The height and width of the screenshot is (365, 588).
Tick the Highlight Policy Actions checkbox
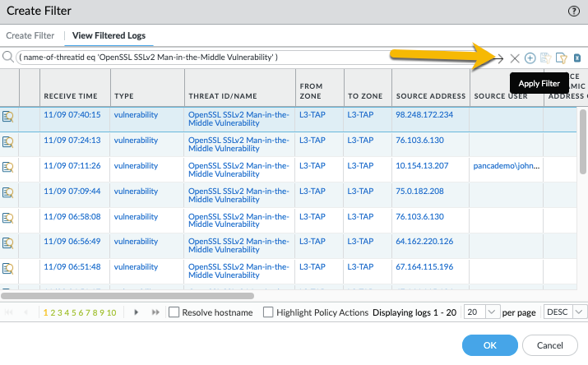pyautogui.click(x=268, y=312)
